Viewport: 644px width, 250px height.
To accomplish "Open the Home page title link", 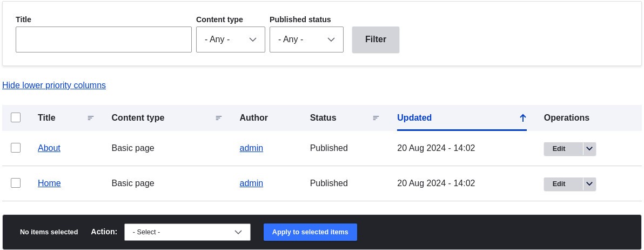I will [49, 183].
